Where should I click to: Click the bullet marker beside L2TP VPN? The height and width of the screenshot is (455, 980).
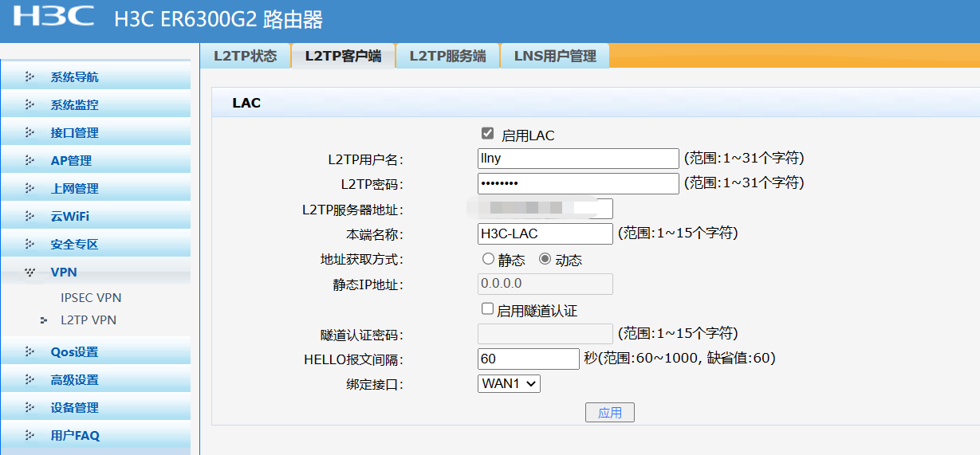pos(44,320)
